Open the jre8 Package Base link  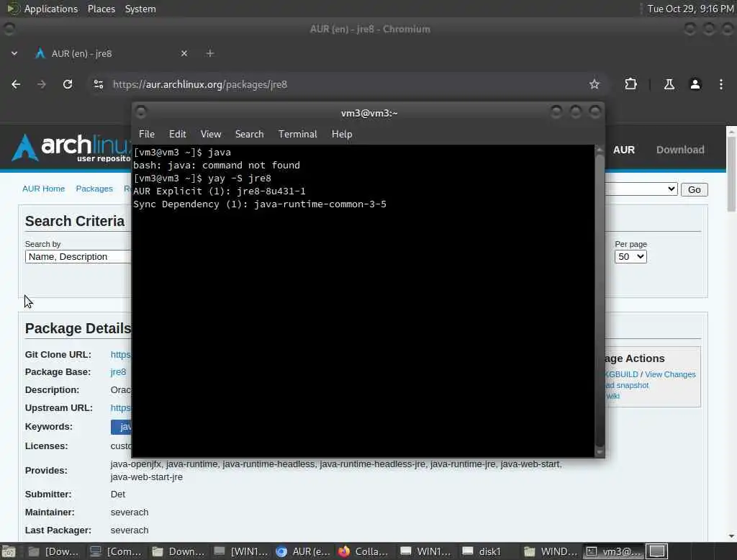click(x=118, y=372)
